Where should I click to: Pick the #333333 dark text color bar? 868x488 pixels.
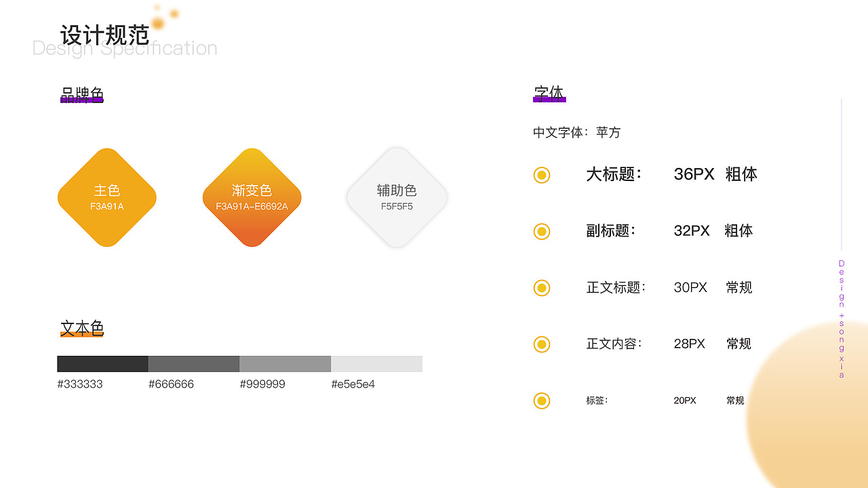(x=102, y=364)
